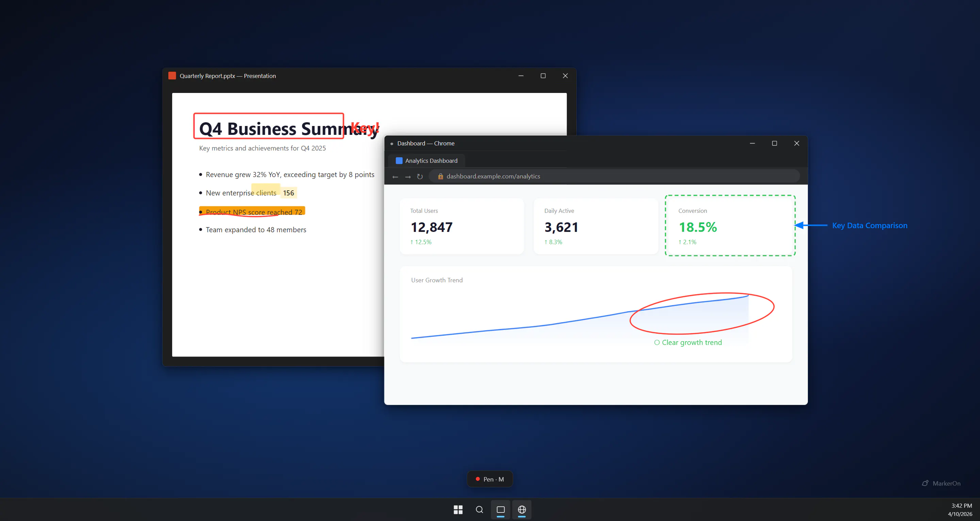Screen dimensions: 980x521
Task: Click the 12,847 total users value
Action: 431,227
